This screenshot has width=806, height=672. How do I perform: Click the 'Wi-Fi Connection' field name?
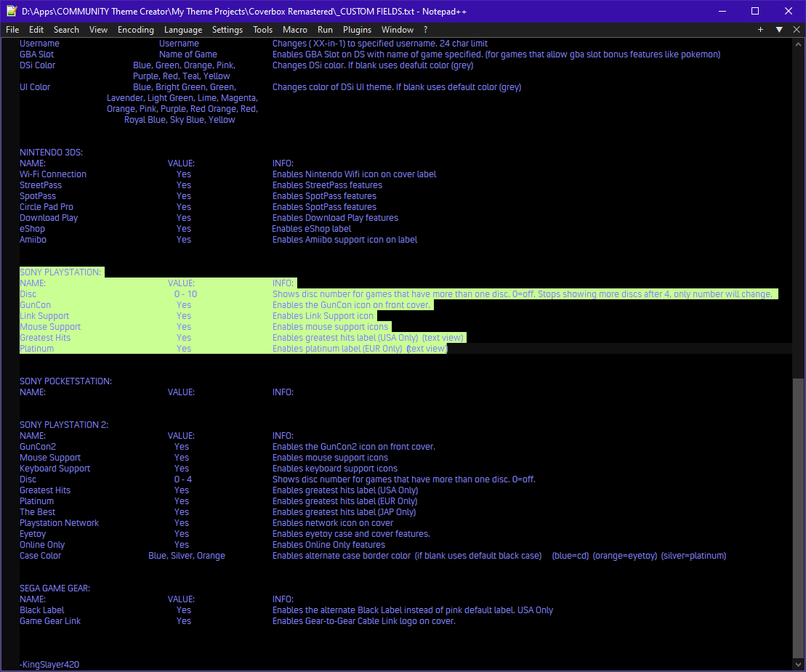click(x=53, y=174)
